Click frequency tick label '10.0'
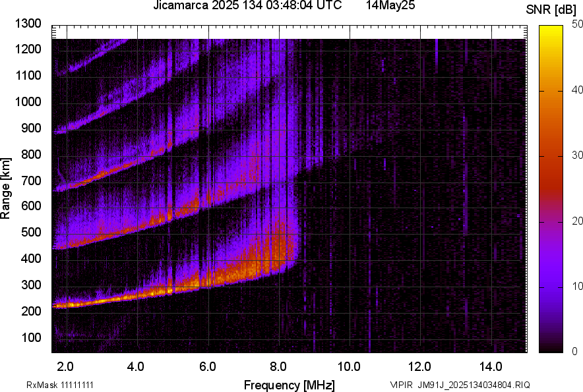Image resolution: width=583 pixels, height=392 pixels. click(349, 367)
